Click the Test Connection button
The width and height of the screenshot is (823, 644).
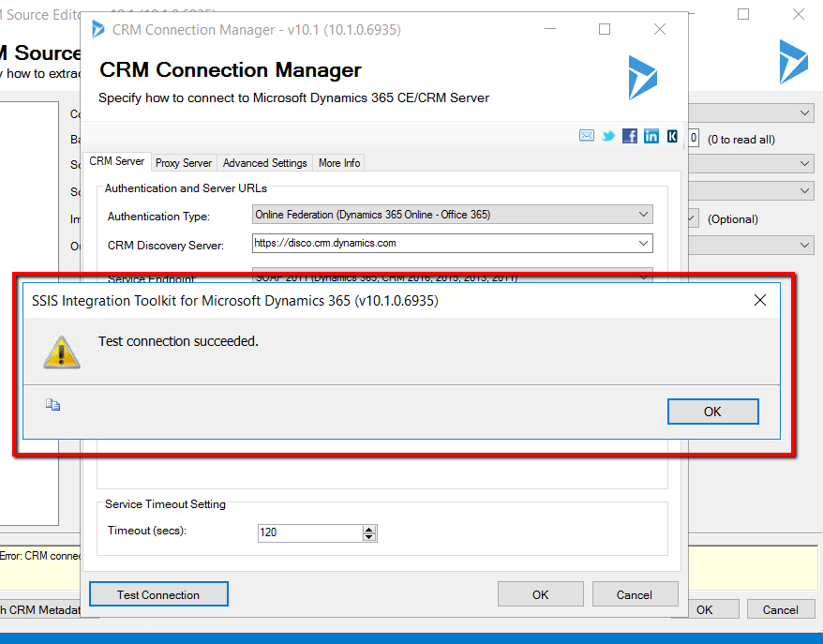tap(158, 594)
